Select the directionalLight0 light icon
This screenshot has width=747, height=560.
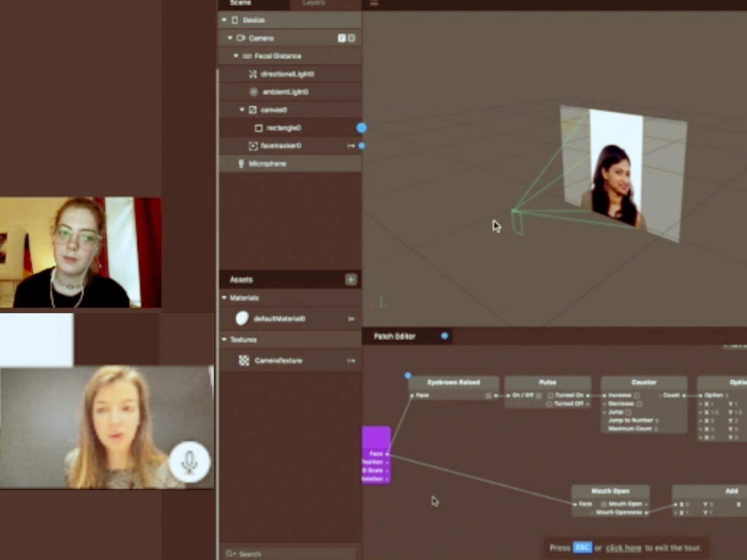click(253, 74)
